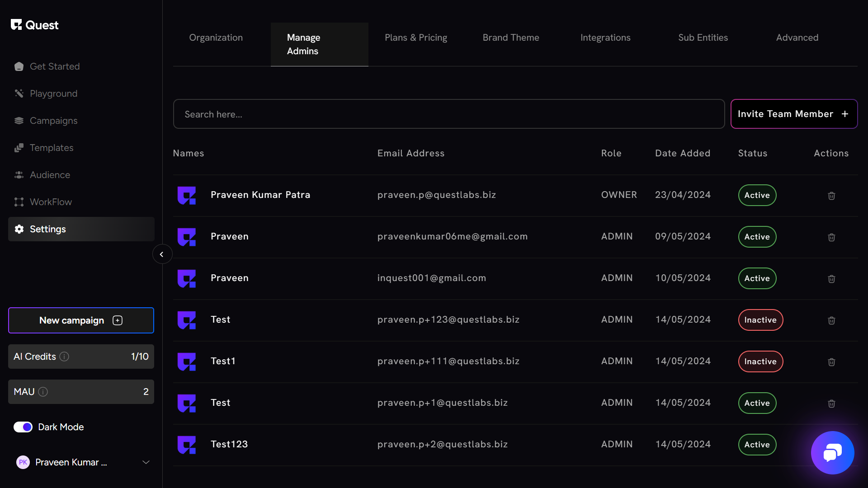The width and height of the screenshot is (868, 488).
Task: Click the AI Credits info icon
Action: (x=64, y=357)
